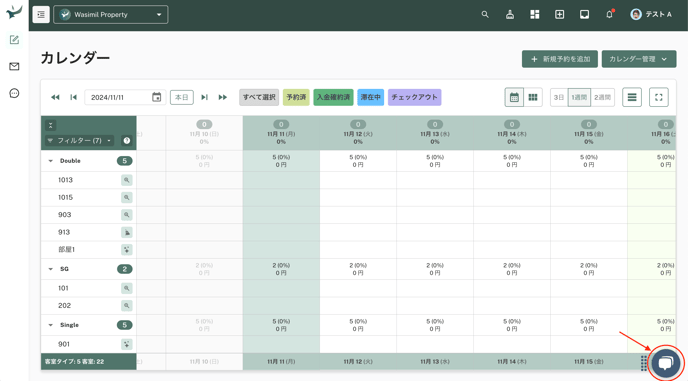Select the 2週間 range tab
The width and height of the screenshot is (688, 381).
[x=602, y=97]
